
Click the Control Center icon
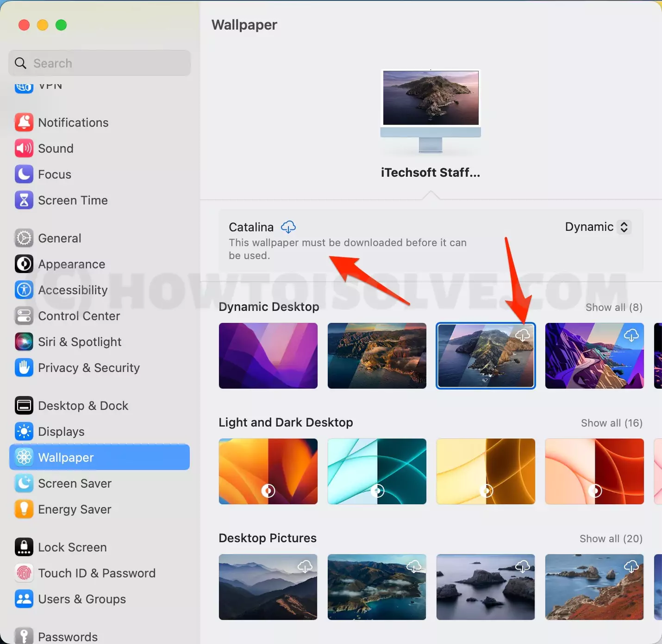pos(24,316)
